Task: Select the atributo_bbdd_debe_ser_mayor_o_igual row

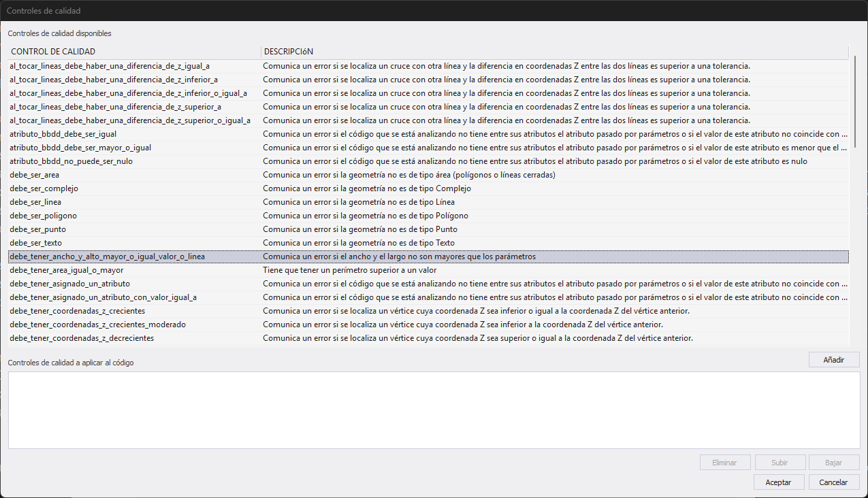Action: (428, 148)
